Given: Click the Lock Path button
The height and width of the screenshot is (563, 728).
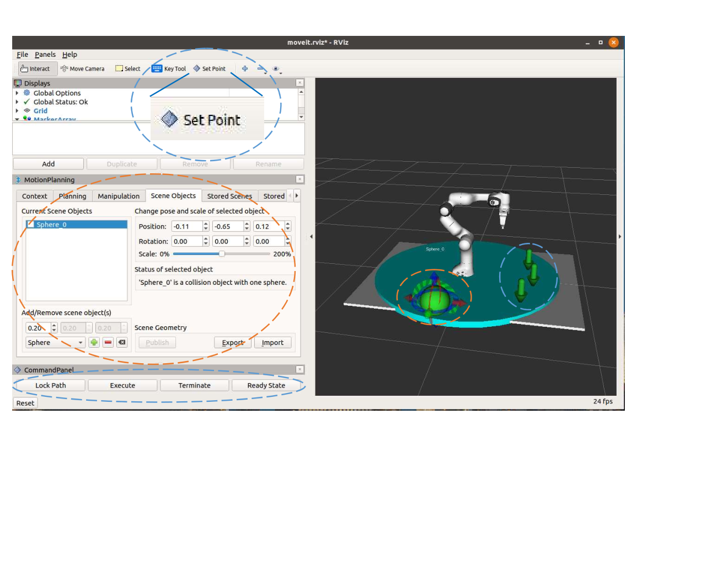Looking at the screenshot, I should [51, 385].
